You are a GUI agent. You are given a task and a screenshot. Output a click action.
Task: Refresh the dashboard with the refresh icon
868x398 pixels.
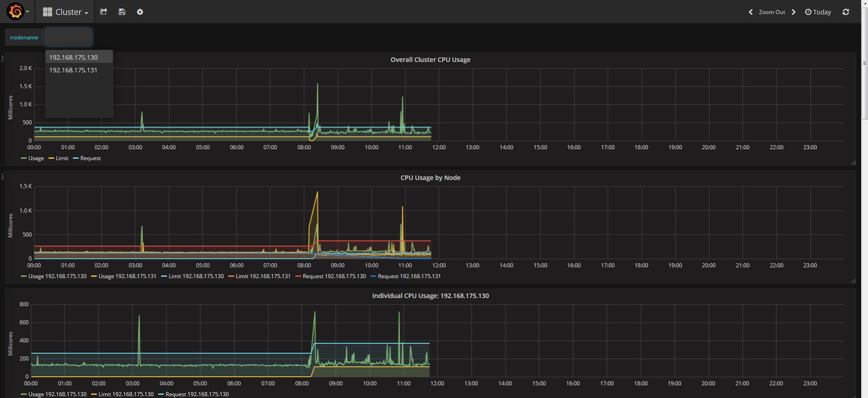(x=846, y=12)
